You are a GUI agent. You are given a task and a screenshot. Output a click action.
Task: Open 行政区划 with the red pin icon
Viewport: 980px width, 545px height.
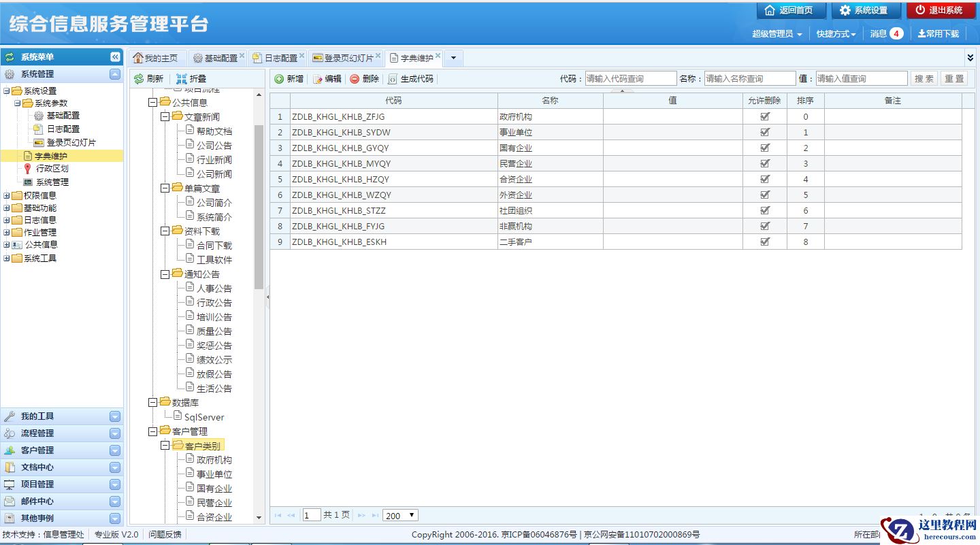pos(28,169)
